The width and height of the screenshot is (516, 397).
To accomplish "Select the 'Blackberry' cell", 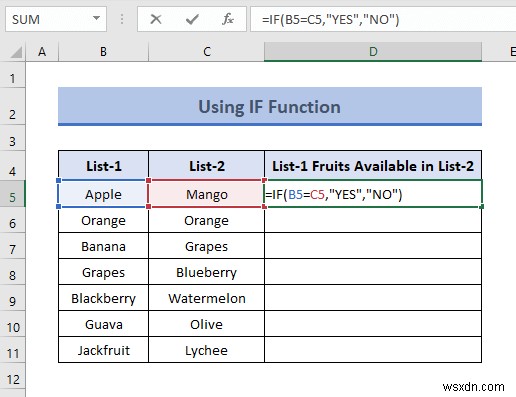I will coord(103,298).
